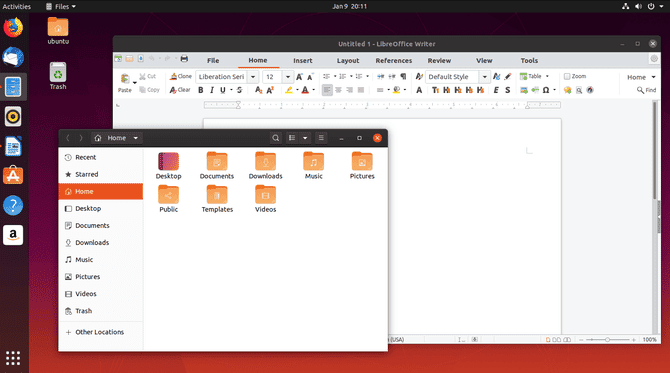Click Search icon in Files window
This screenshot has height=373, width=670.
pyautogui.click(x=276, y=138)
